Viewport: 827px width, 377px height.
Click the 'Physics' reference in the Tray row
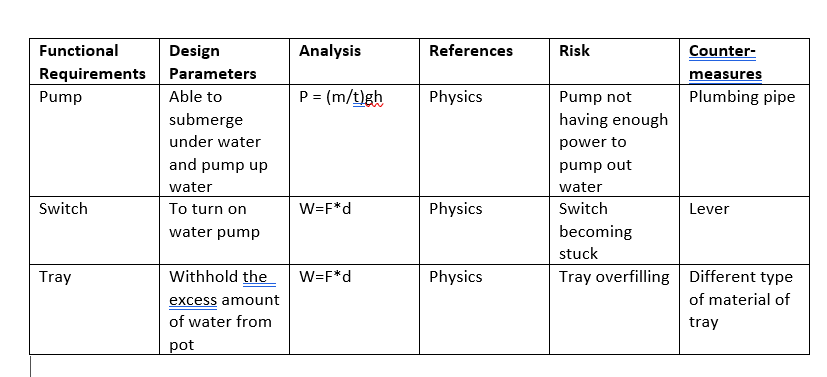456,277
